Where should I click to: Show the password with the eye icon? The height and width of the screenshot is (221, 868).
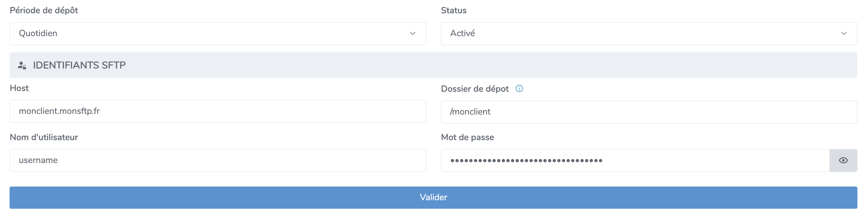843,160
